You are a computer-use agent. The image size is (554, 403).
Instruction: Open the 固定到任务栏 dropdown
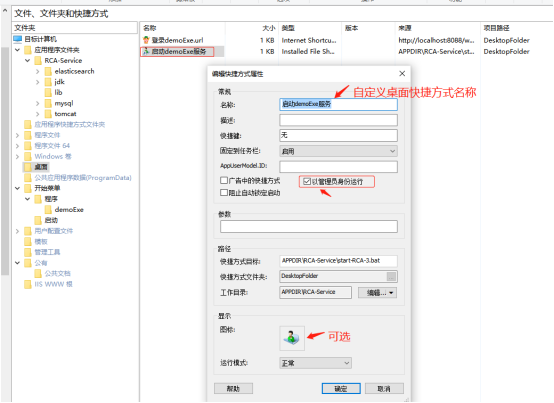338,151
